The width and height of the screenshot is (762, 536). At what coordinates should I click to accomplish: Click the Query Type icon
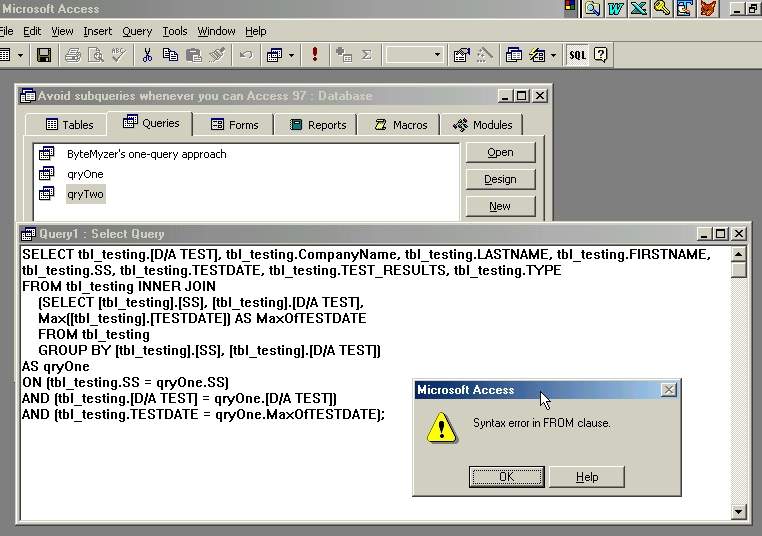point(275,55)
